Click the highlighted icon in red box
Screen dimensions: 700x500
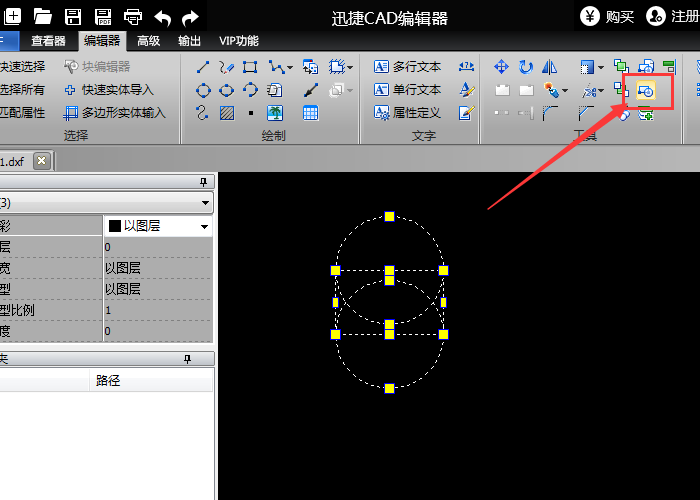pos(645,90)
